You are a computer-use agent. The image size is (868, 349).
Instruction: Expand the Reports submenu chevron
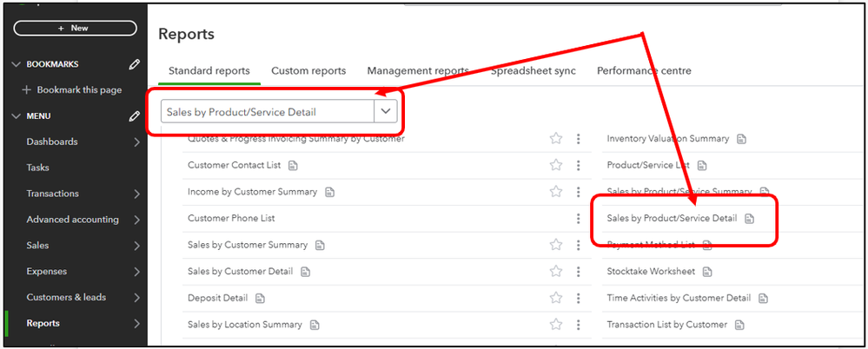coord(136,324)
